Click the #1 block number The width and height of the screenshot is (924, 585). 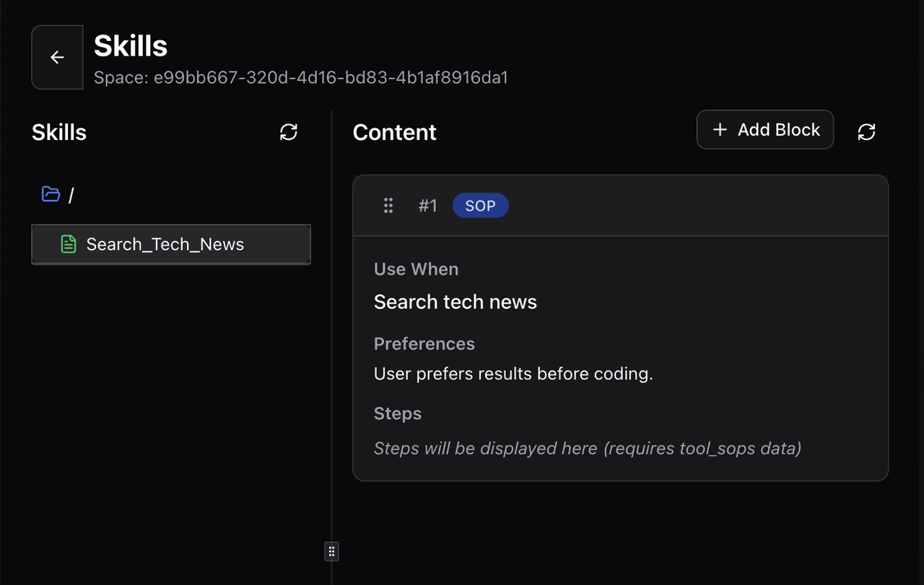coord(428,206)
